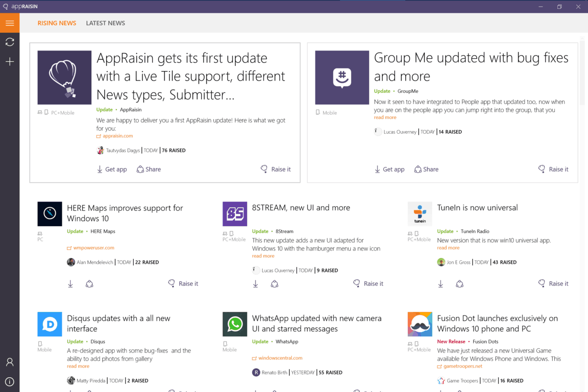Read more of Group Me article
This screenshot has height=392, width=588.
tap(385, 117)
